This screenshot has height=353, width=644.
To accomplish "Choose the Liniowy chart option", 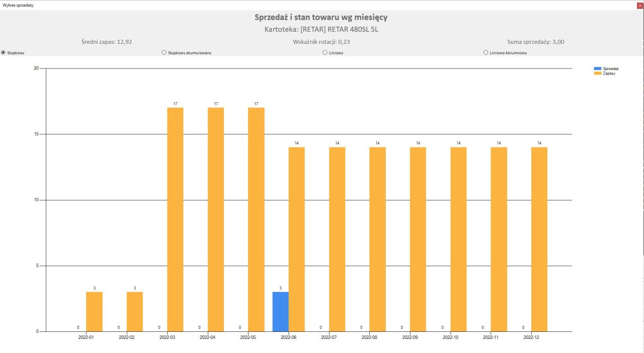I will pyautogui.click(x=325, y=52).
